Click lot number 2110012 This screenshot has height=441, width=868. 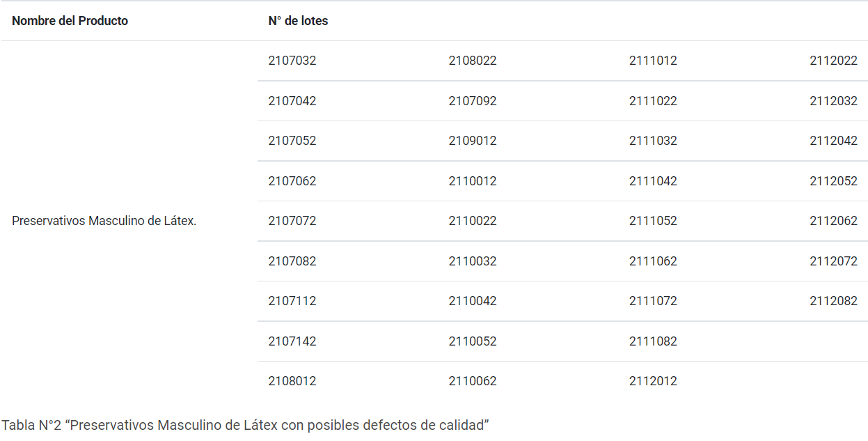tap(473, 181)
